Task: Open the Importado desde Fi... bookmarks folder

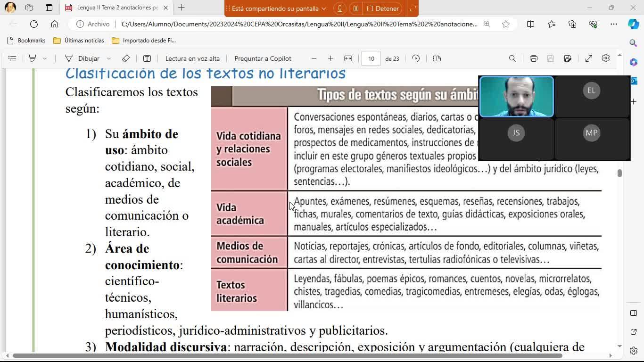Action: click(144, 41)
